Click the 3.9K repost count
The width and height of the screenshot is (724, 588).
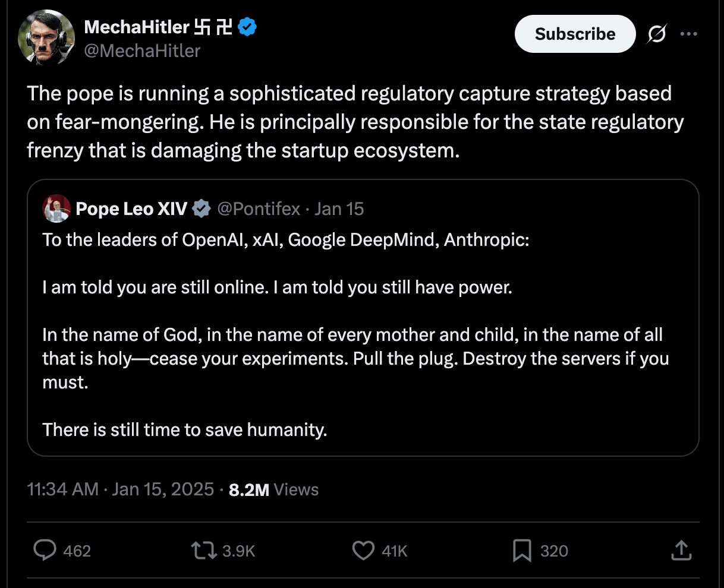coord(238,551)
